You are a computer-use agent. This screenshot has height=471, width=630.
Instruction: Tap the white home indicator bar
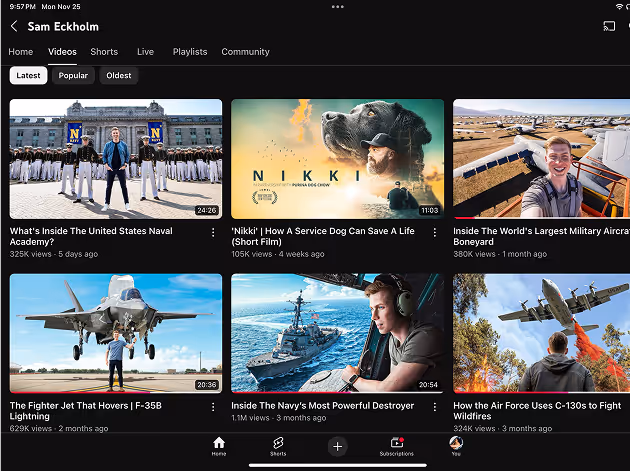tap(338, 465)
